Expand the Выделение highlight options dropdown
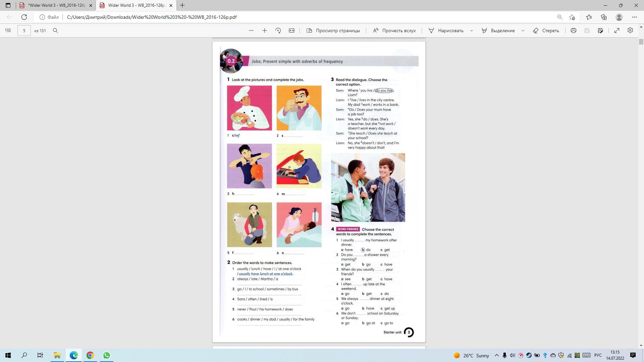 coord(523,31)
